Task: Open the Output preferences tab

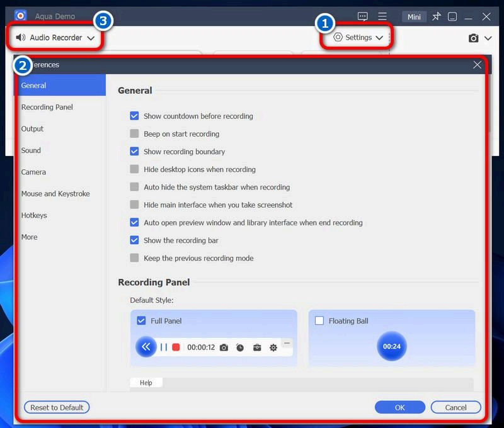Action: (60, 129)
